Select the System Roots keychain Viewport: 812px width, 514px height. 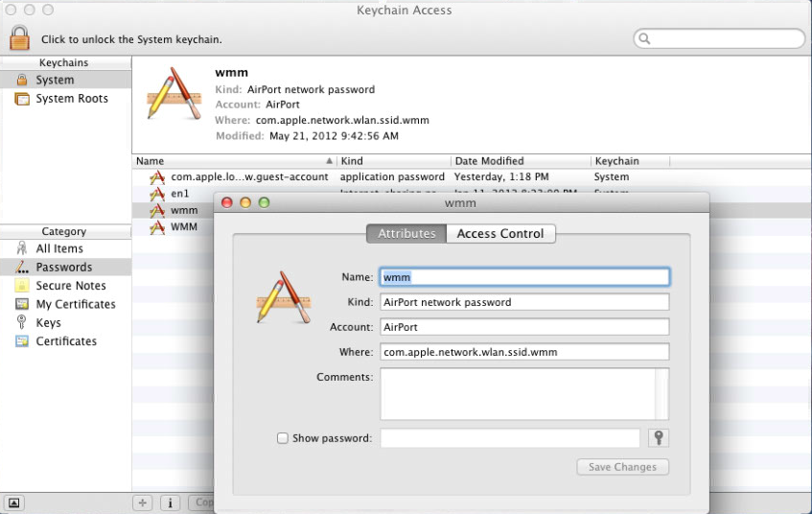[65, 99]
